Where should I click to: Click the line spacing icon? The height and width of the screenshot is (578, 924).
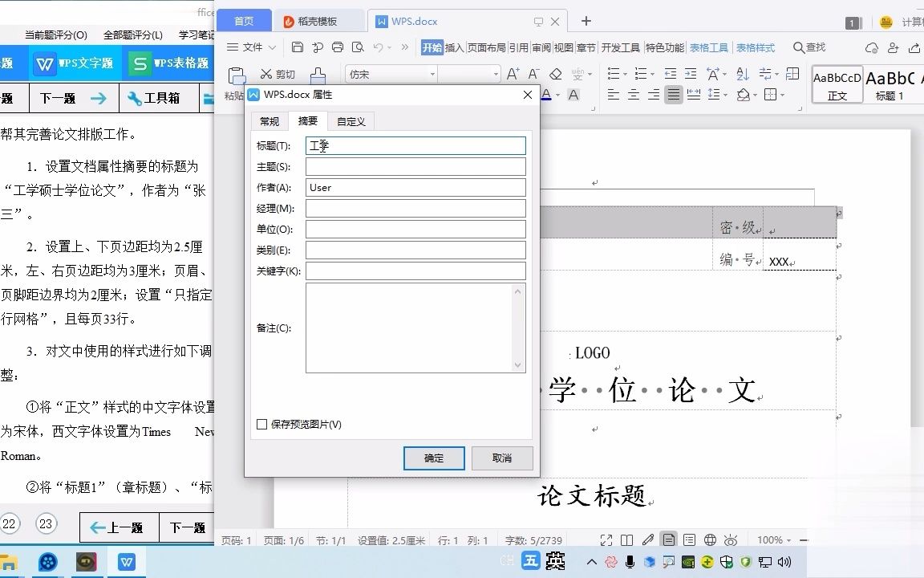(714, 95)
